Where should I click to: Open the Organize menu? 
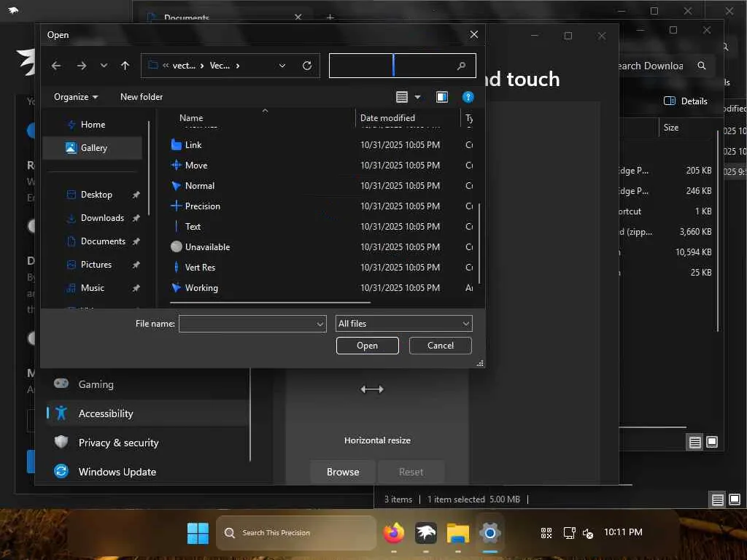tap(76, 97)
